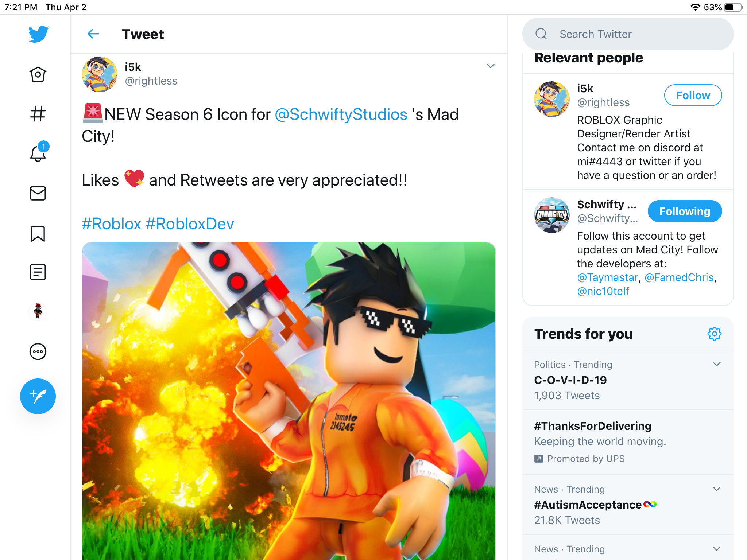Click the compose Tweet button
The width and height of the screenshot is (747, 560).
(x=38, y=396)
